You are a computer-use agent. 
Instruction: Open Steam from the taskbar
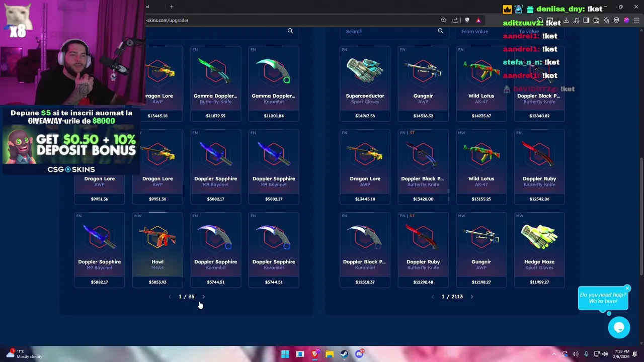click(344, 354)
